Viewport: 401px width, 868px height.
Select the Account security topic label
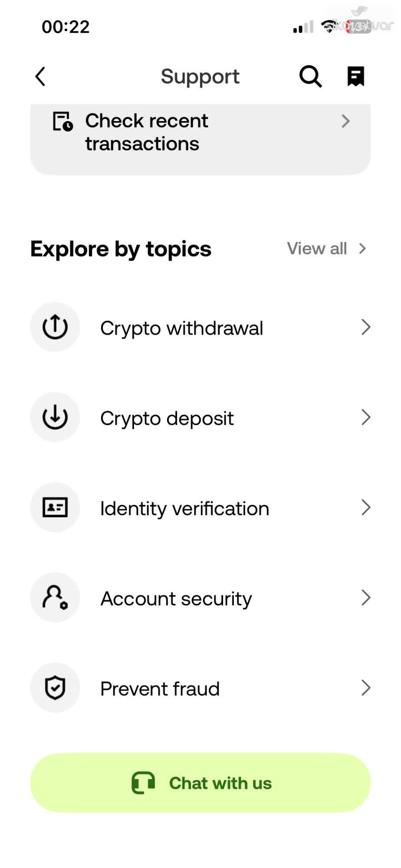(x=176, y=599)
